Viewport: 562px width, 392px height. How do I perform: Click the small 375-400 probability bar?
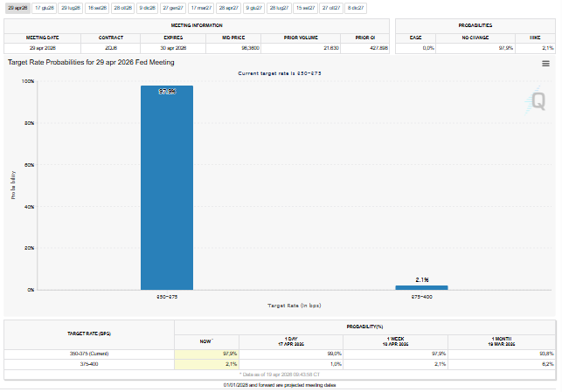tap(421, 287)
